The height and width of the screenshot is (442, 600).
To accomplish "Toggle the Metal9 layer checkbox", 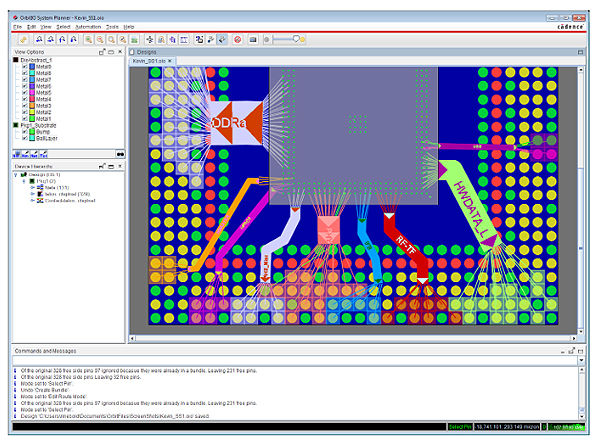I will pyautogui.click(x=25, y=67).
